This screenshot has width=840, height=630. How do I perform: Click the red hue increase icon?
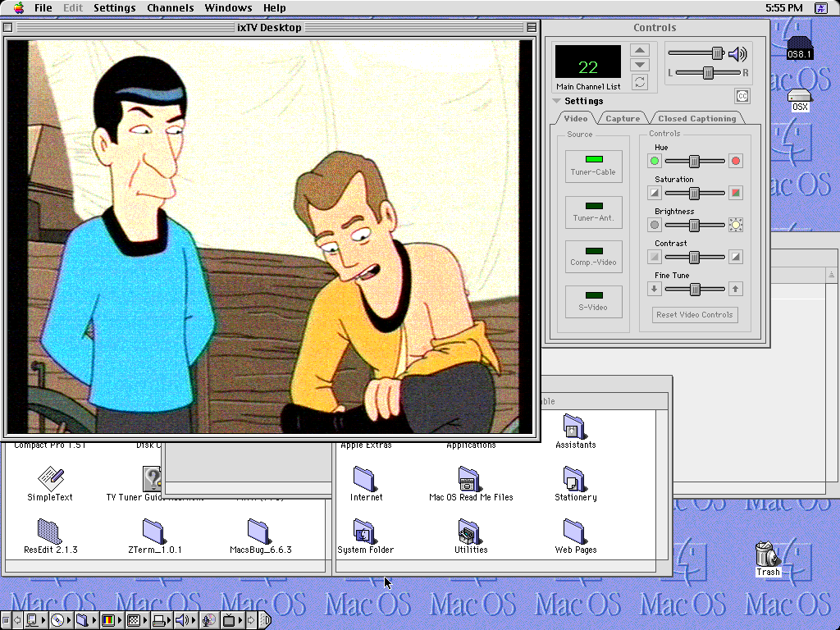(x=736, y=161)
